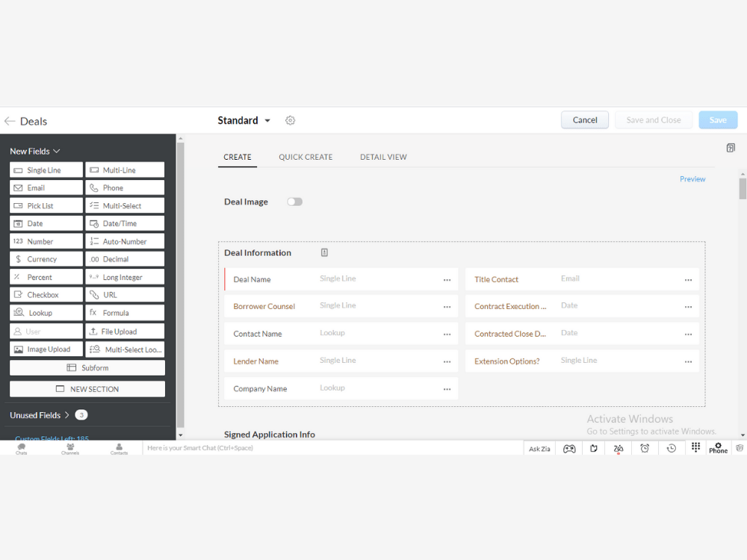Select the Currency field type

[x=46, y=259]
